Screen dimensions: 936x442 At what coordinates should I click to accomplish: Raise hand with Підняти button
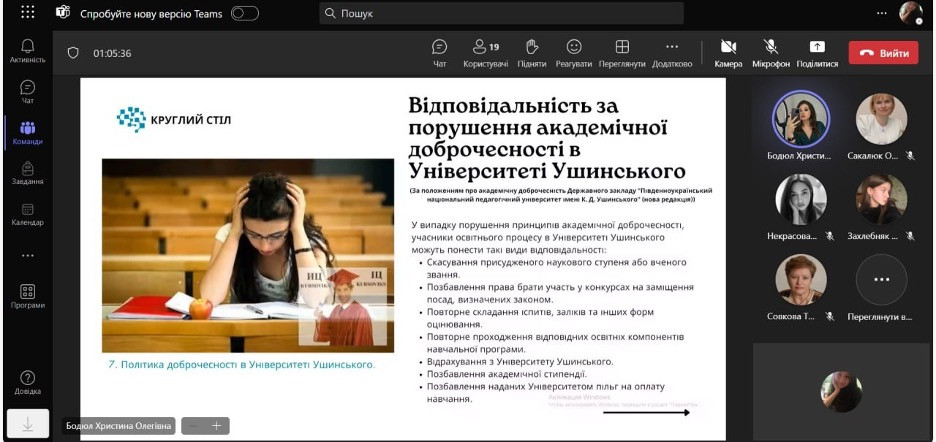pyautogui.click(x=532, y=53)
